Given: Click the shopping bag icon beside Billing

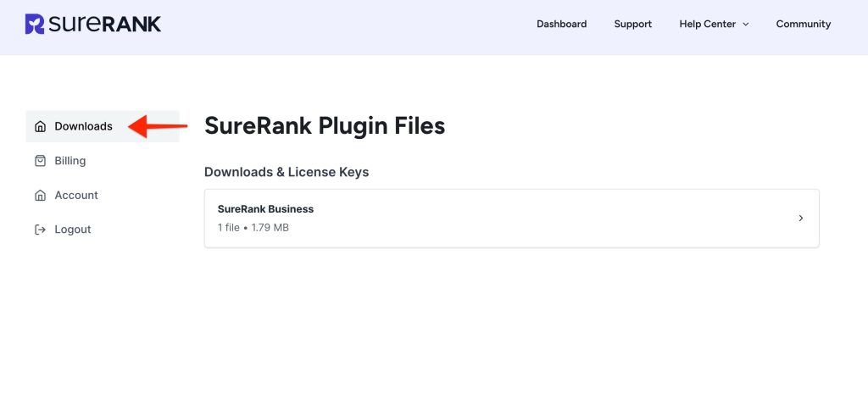Looking at the screenshot, I should pyautogui.click(x=40, y=161).
